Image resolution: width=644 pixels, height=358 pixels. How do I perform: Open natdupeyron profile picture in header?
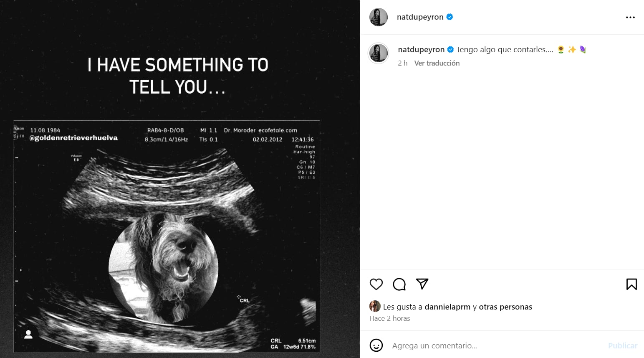tap(379, 17)
